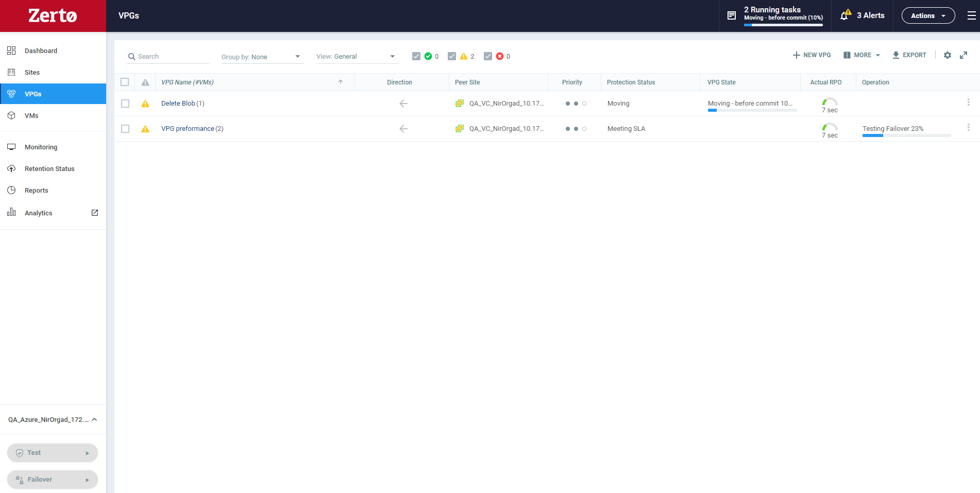Click Actual RPO gauge for Delete Blob

[x=830, y=105]
